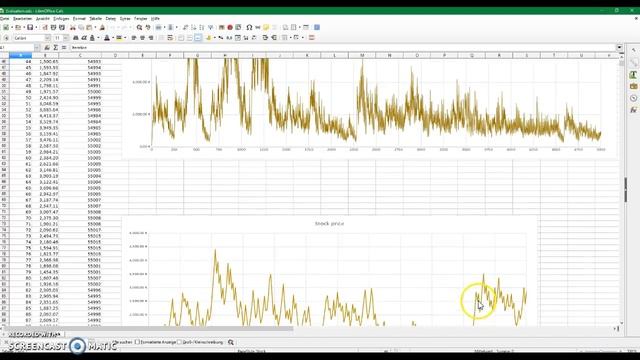Open the highlighting color dropdown arrow
The height and width of the screenshot is (360, 640).
125,38
